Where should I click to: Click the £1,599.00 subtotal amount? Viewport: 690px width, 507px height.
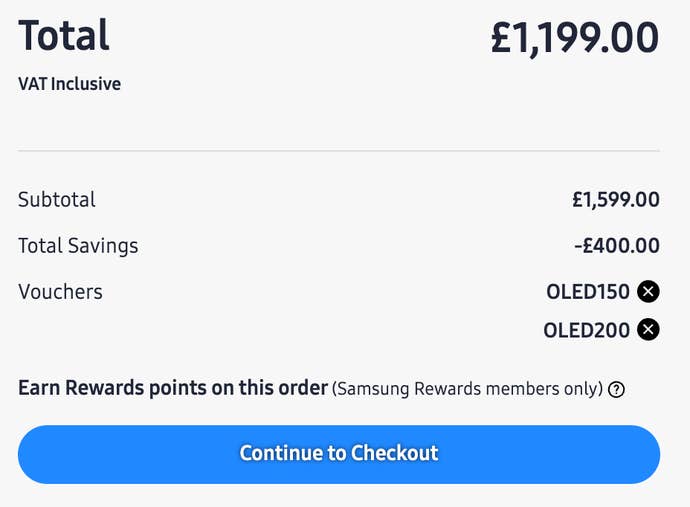(x=615, y=199)
